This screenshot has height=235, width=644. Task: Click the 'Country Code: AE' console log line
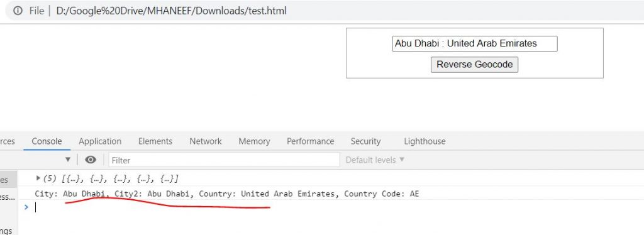[226, 194]
